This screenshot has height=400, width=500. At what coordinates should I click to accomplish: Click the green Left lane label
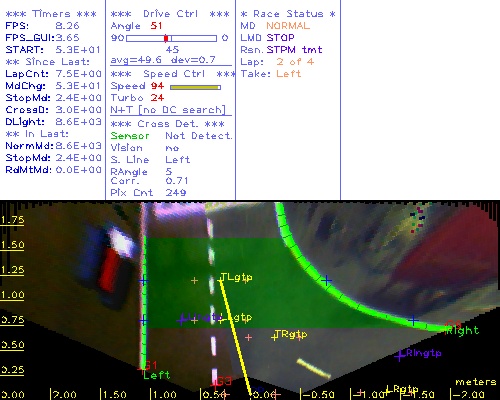tap(157, 375)
